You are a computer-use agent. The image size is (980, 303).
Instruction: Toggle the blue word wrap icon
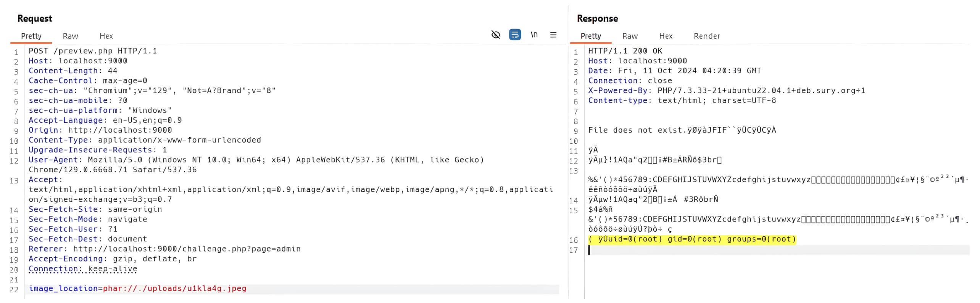pyautogui.click(x=515, y=35)
